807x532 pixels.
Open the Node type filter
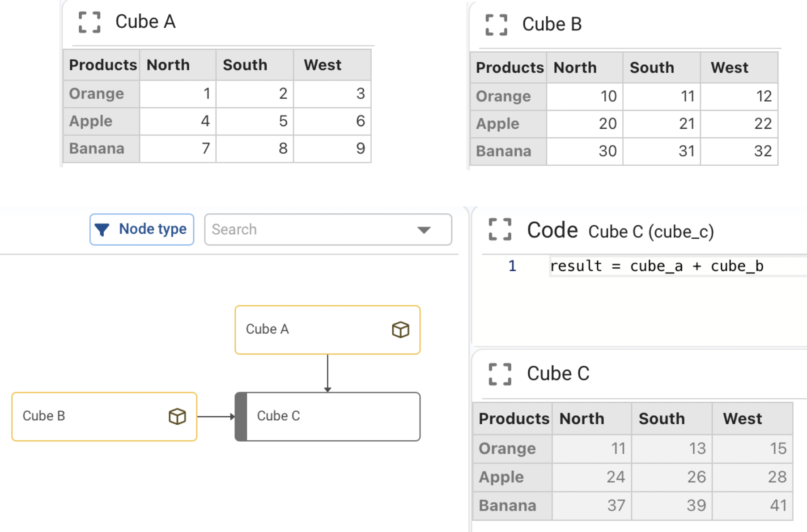(142, 229)
